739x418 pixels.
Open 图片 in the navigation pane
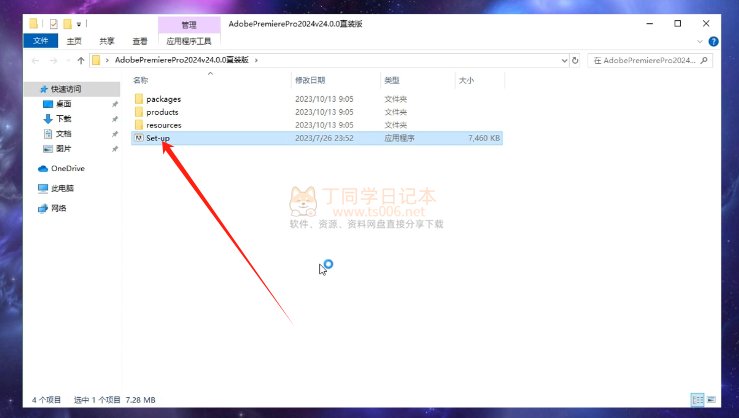pos(64,148)
